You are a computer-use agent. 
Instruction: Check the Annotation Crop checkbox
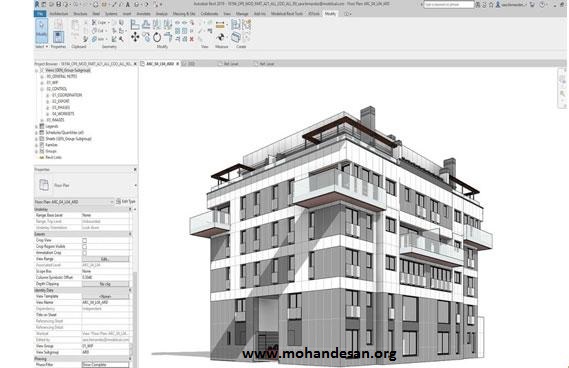85,253
